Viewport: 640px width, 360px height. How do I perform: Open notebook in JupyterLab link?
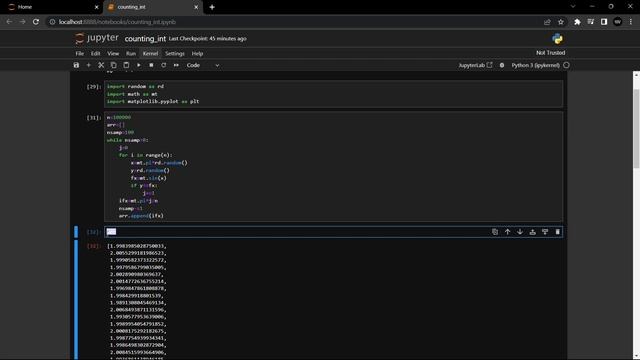475,65
